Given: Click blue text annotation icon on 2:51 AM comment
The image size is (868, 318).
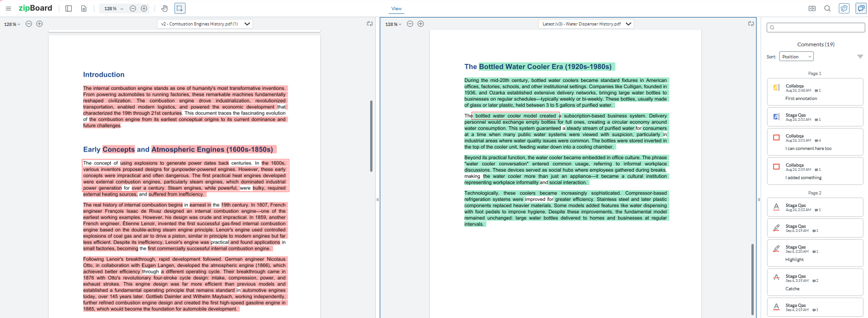Looking at the screenshot, I should [776, 117].
